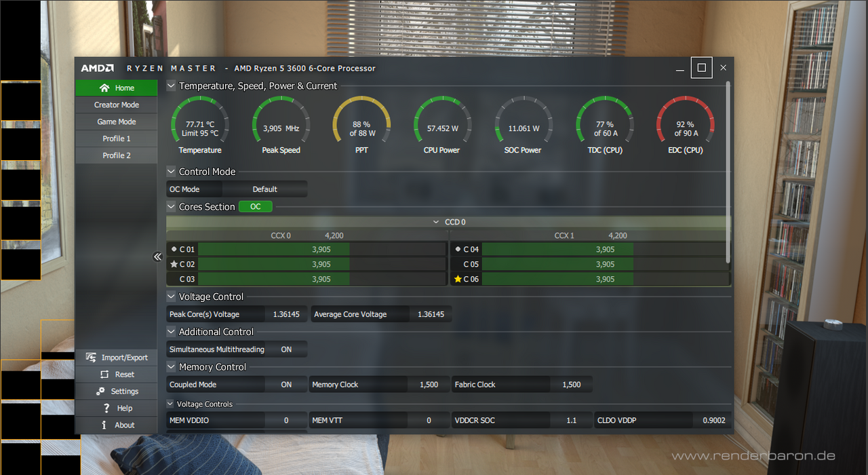
Task: Click the Temperature gauge
Action: (x=200, y=126)
